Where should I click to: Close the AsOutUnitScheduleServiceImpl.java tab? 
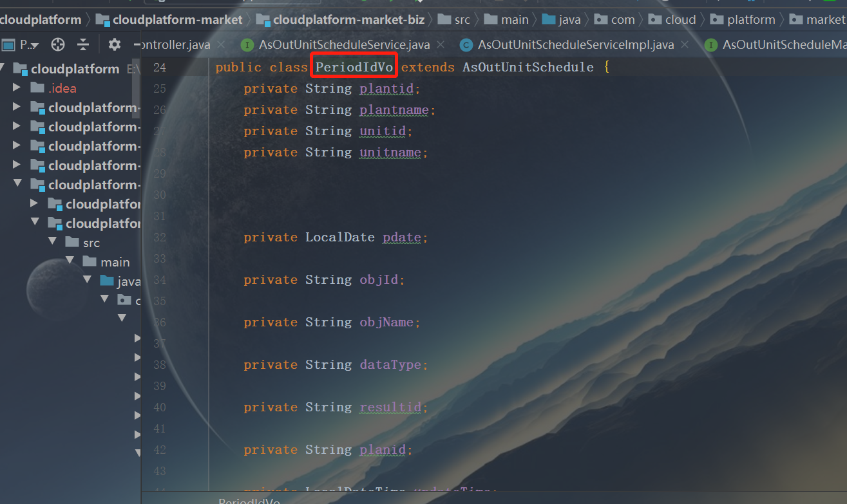point(685,45)
